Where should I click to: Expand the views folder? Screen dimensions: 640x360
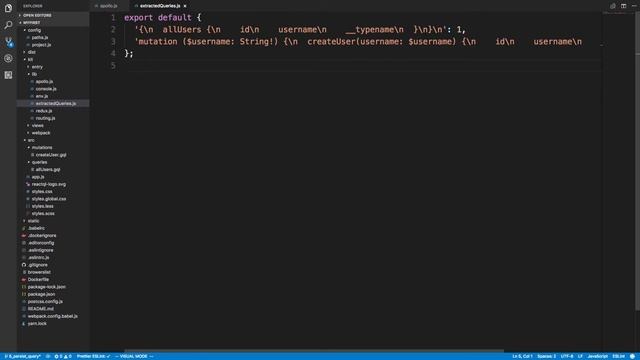[x=38, y=126]
